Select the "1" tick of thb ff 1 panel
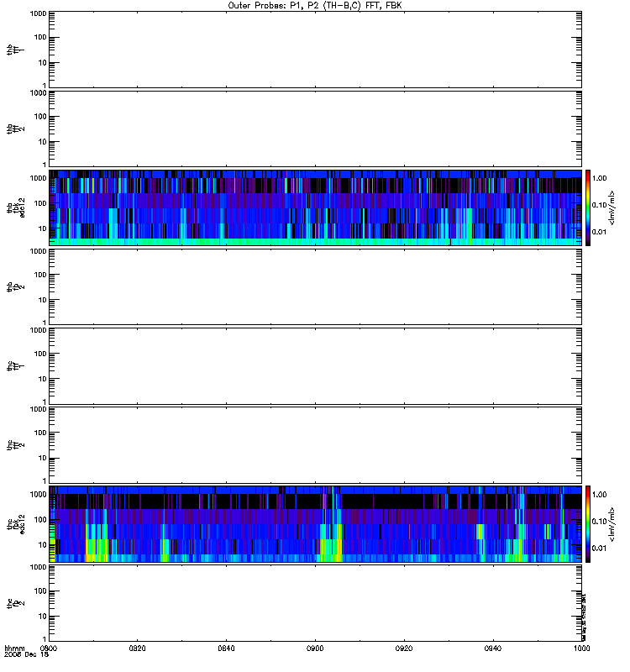The width and height of the screenshot is (630, 672). coord(45,86)
